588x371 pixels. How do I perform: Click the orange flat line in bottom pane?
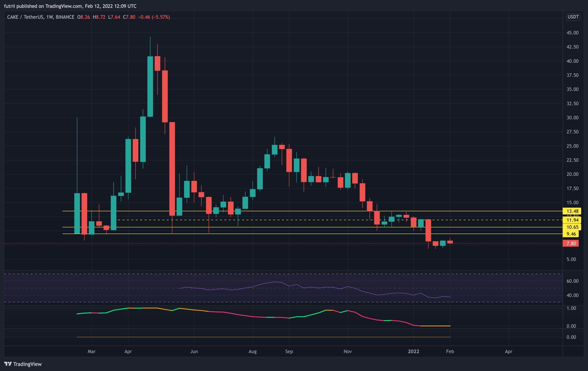pyautogui.click(x=258, y=337)
